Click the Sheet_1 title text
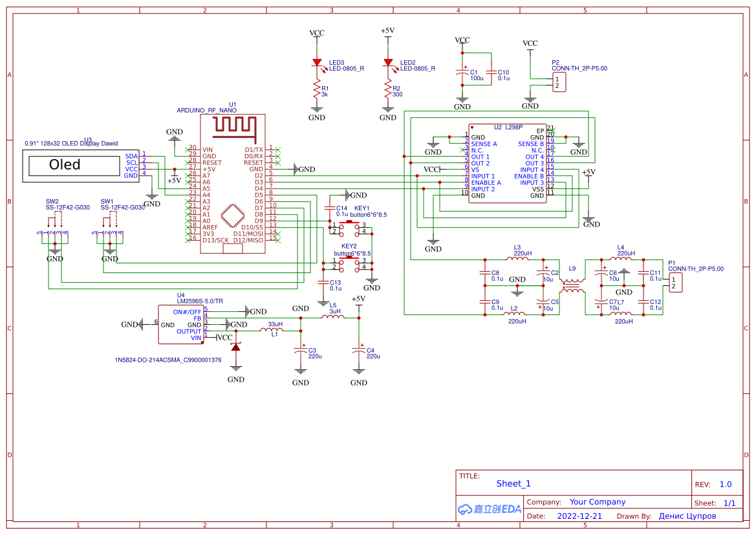The width and height of the screenshot is (756, 535). (x=513, y=483)
